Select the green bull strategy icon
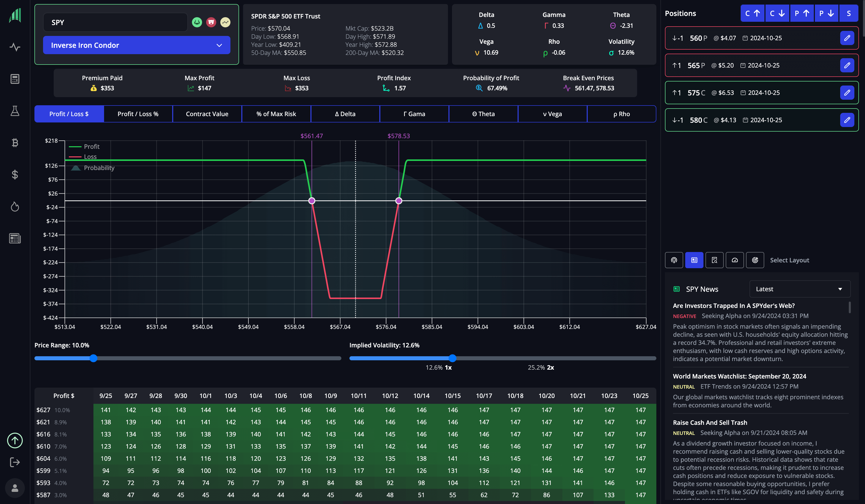 pos(197,22)
